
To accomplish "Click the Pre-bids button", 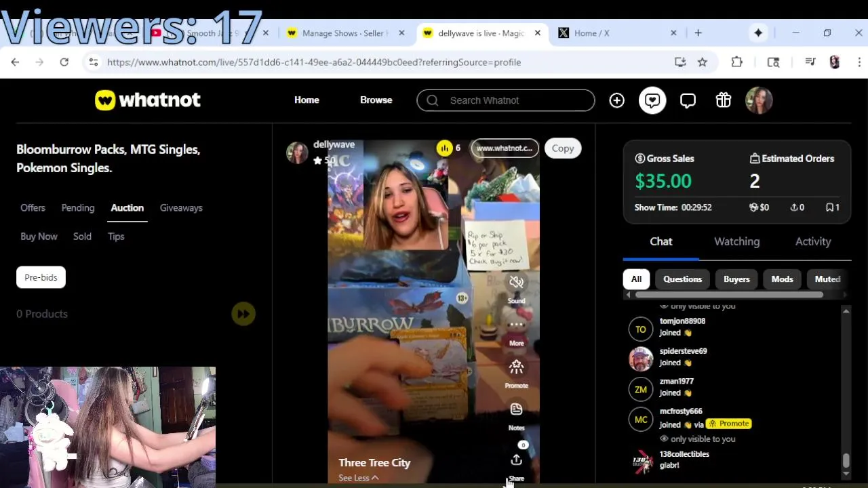I will 41,277.
